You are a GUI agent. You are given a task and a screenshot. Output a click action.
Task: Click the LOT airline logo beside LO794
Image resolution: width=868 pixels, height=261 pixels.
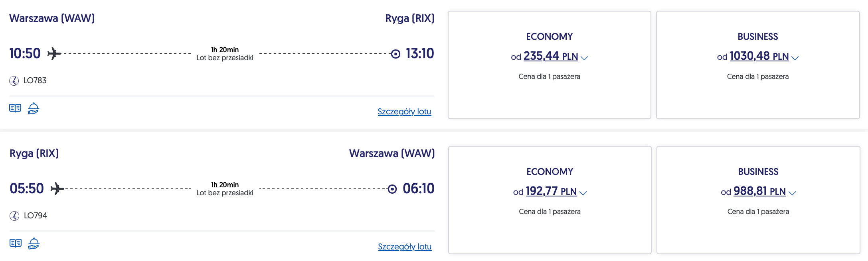click(14, 216)
